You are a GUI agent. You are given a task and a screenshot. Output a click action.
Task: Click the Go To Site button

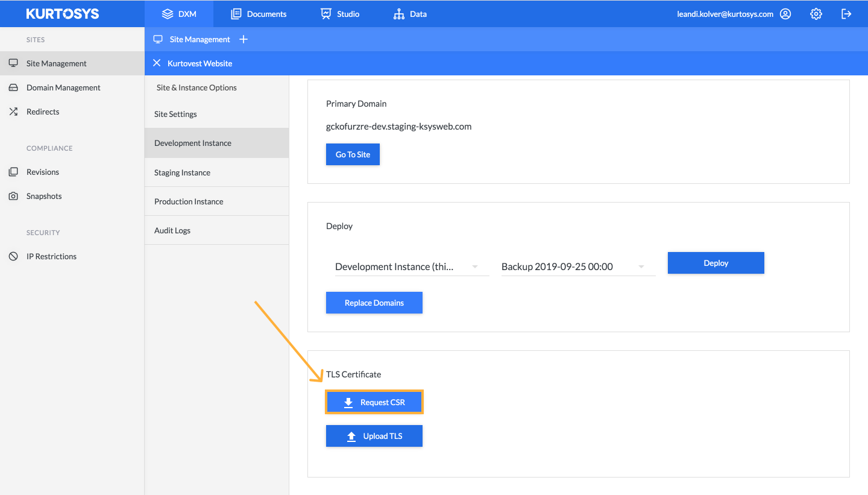[x=353, y=154]
